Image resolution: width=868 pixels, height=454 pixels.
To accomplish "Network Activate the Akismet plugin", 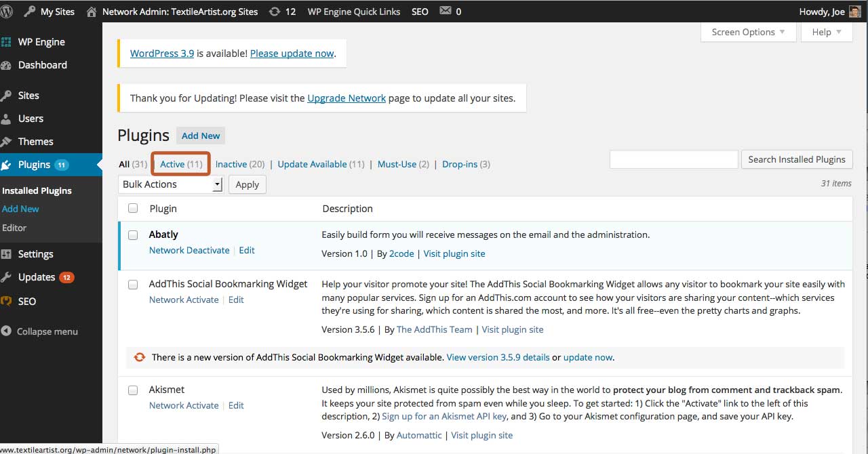I will pos(184,405).
